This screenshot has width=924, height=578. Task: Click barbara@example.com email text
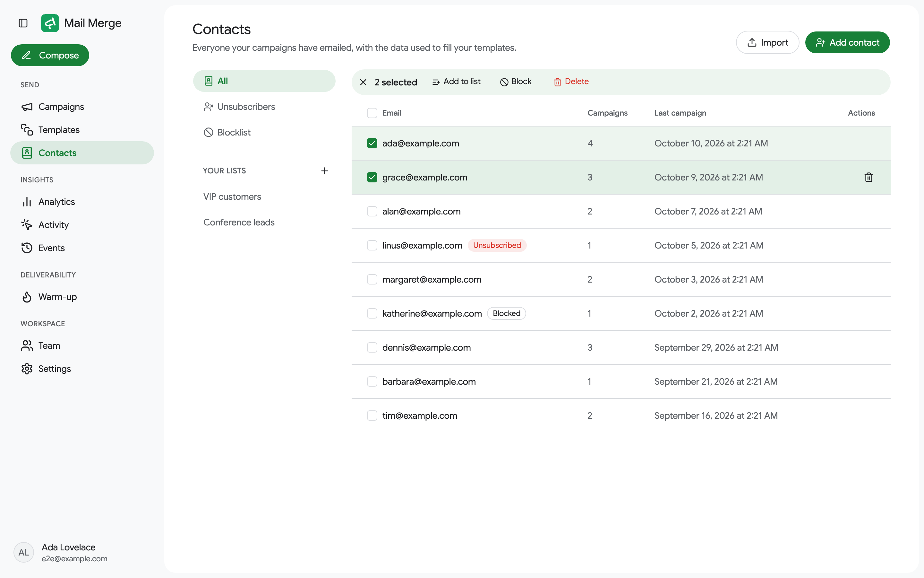coord(429,381)
